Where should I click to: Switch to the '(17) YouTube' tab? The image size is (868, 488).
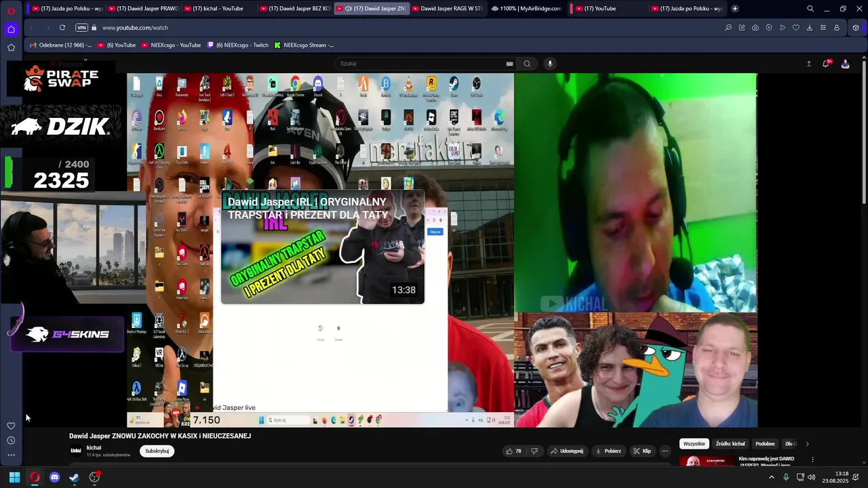coord(604,9)
